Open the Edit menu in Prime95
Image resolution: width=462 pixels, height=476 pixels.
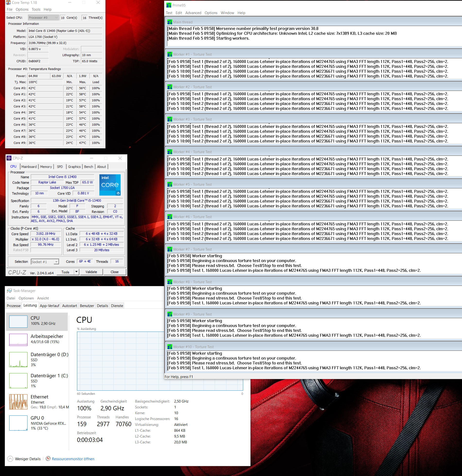click(179, 13)
